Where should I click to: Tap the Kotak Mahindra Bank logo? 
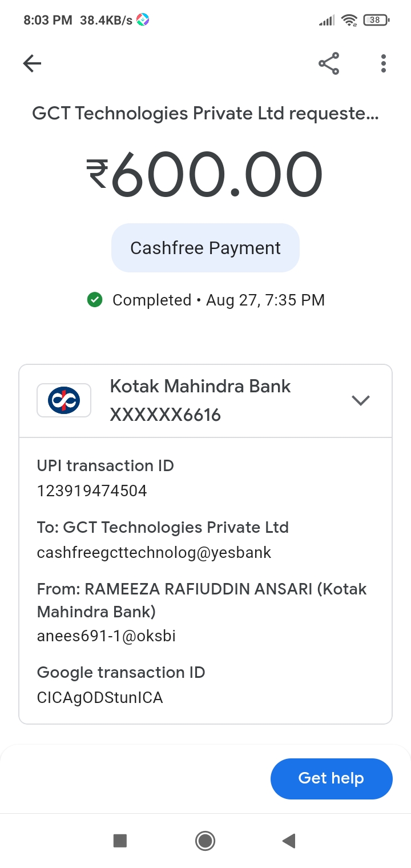pyautogui.click(x=64, y=400)
